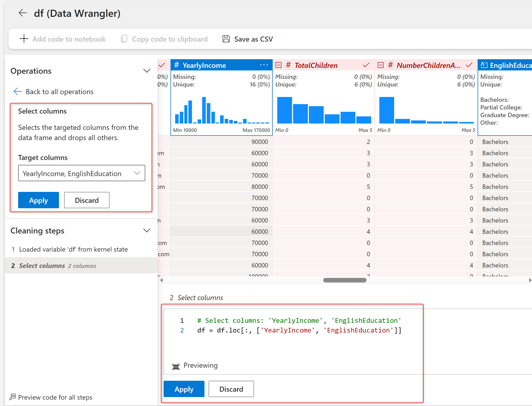
Task: Open the YearlyIncome column three-dots menu
Action: point(264,65)
